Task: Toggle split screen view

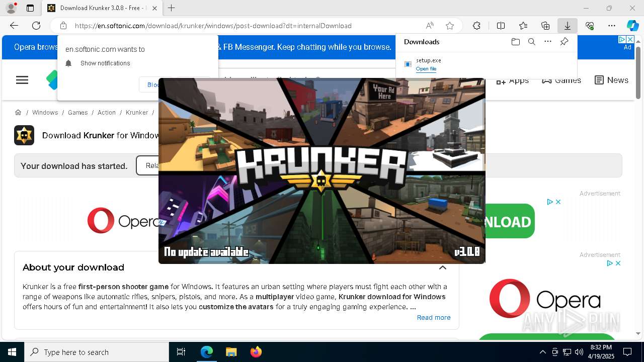Action: (501, 26)
